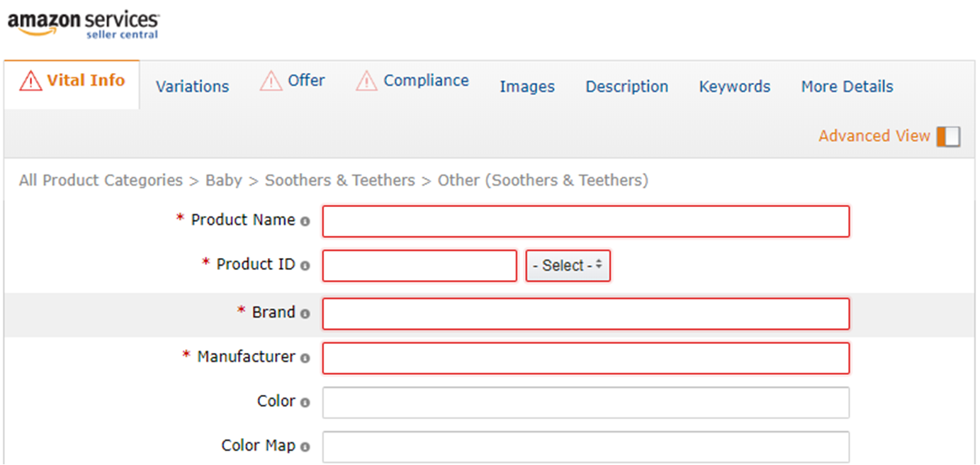Click the All Product Categories breadcrumb
The width and height of the screenshot is (980, 465).
(x=101, y=181)
